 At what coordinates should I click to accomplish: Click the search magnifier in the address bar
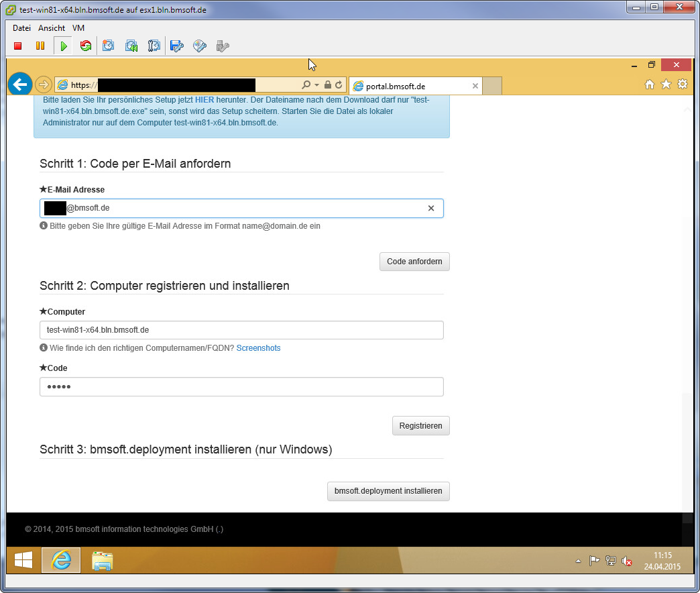306,85
